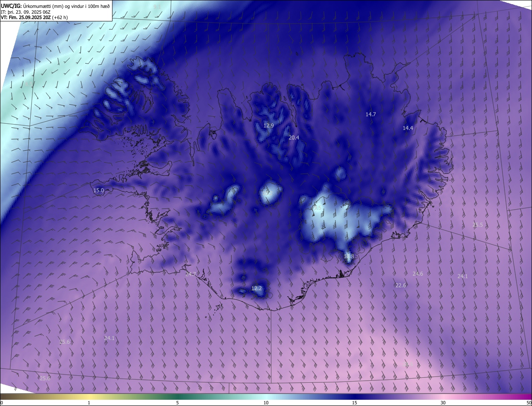The height and width of the screenshot is (406, 532).
Task: Click the IT: þri. 23. 09. 2025 06Z line
Action: (25, 12)
